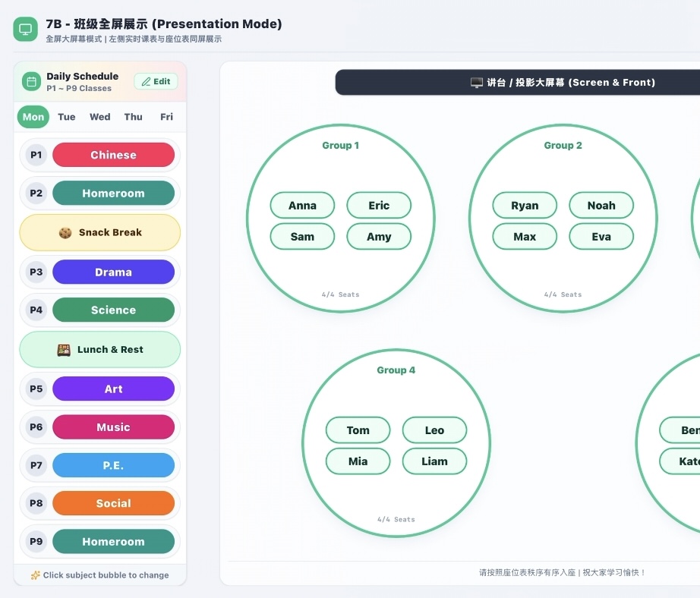Change the P1 Chinese subject bubble
The width and height of the screenshot is (700, 598).
tap(113, 155)
